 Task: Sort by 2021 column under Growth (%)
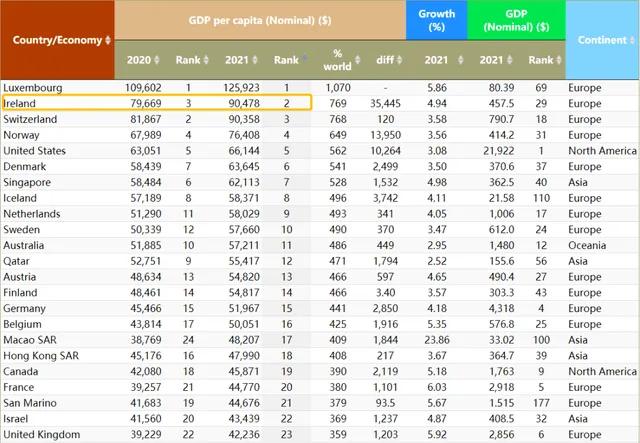point(436,60)
